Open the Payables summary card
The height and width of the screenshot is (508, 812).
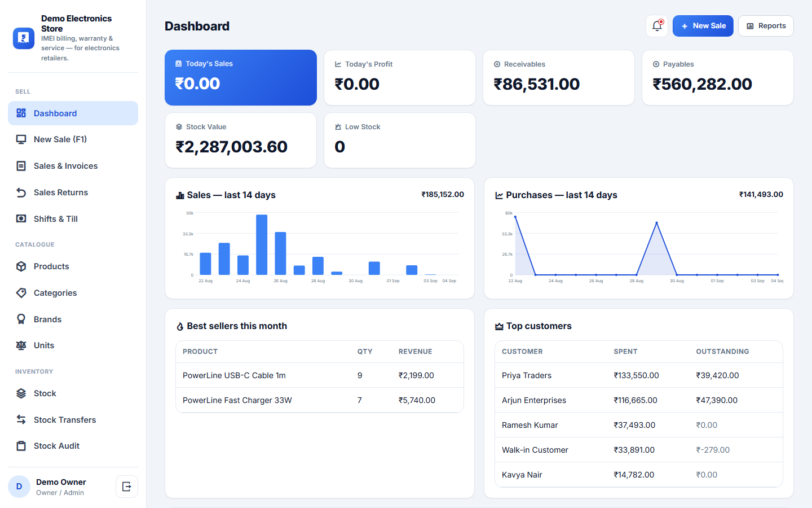coord(718,77)
